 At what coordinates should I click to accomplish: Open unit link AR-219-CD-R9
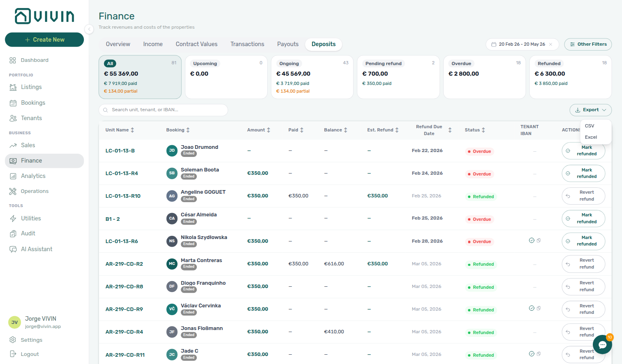(124, 309)
